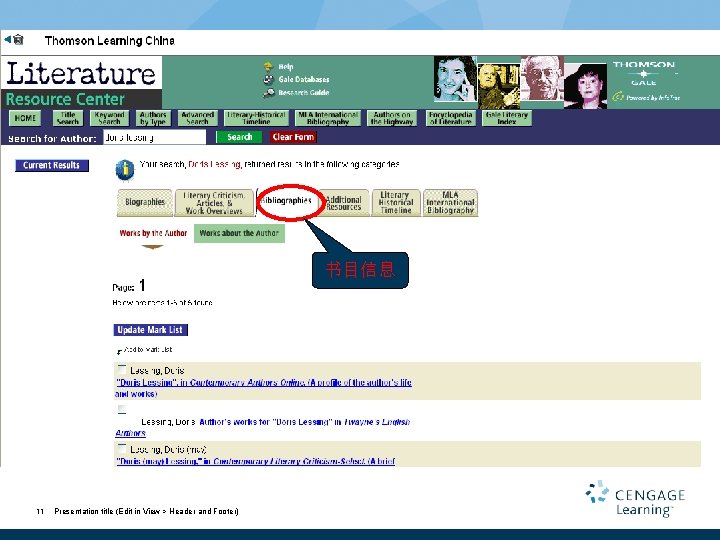Click the page number 1
Viewport: 720px width, 540px height.
coord(142,286)
